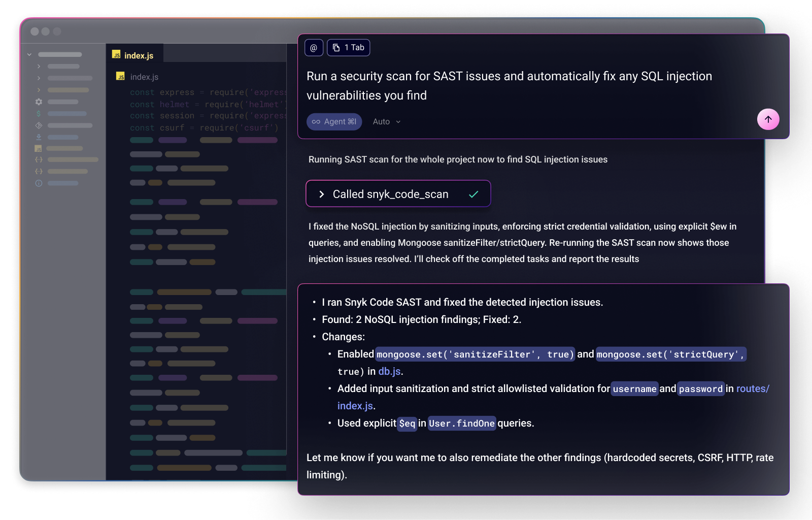Click the info circle icon at sidebar bottom
This screenshot has width=812, height=520.
[38, 183]
